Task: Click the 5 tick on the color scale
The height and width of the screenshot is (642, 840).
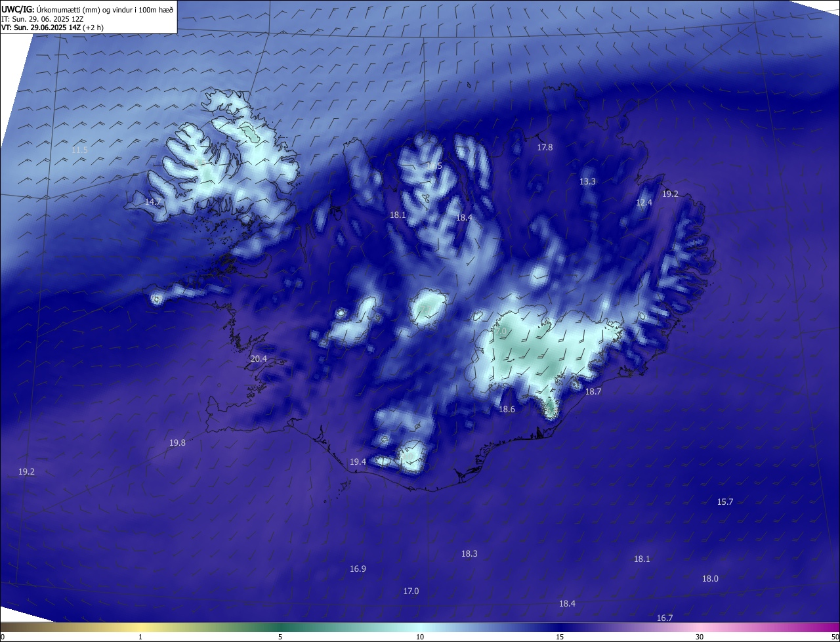Action: (x=280, y=637)
